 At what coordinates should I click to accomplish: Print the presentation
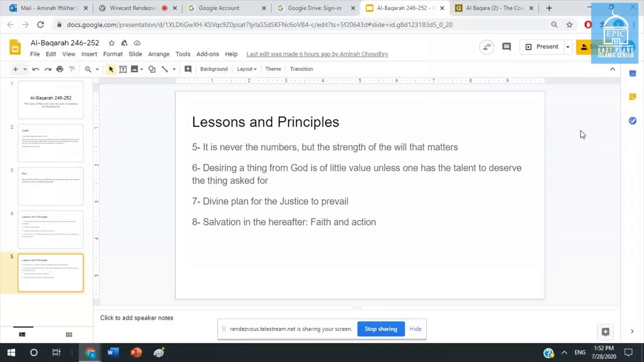[x=60, y=69]
